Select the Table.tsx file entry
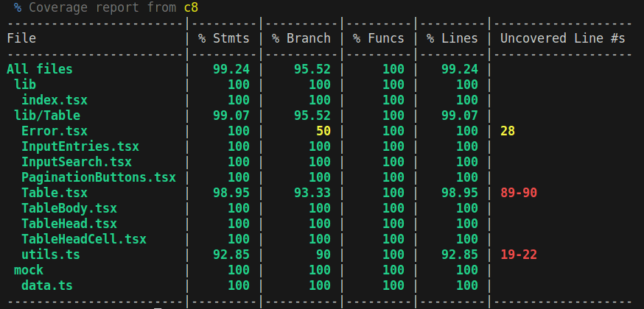The width and height of the screenshot is (644, 309). (55, 193)
